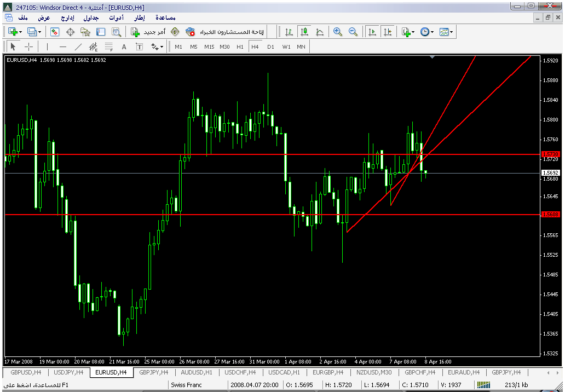Screen dimensions: 565x392
Task: Open the View menu عرض
Action: tap(44, 18)
